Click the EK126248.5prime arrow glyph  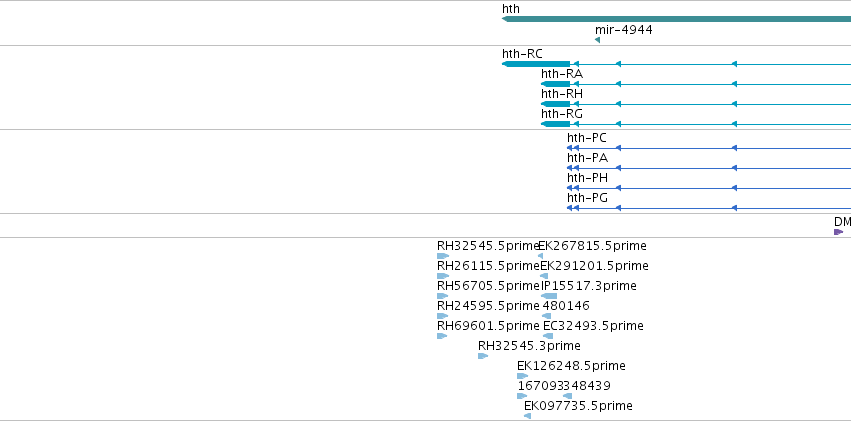point(523,376)
